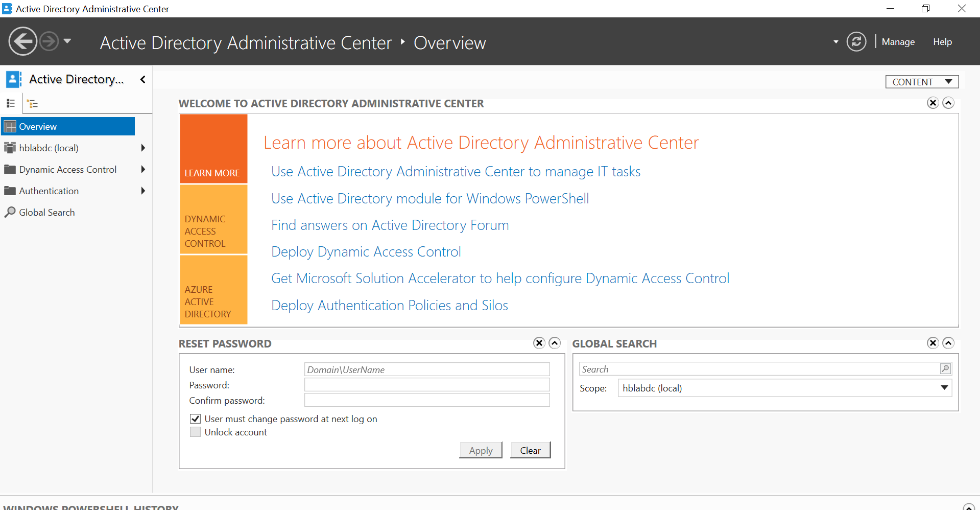The image size is (980, 510).
Task: Collapse the Reset Password tile
Action: [555, 343]
